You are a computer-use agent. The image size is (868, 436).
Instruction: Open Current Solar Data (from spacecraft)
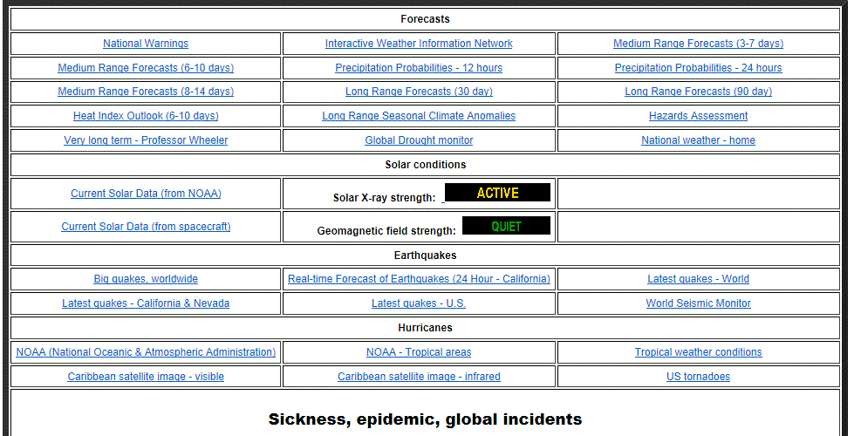tap(146, 227)
